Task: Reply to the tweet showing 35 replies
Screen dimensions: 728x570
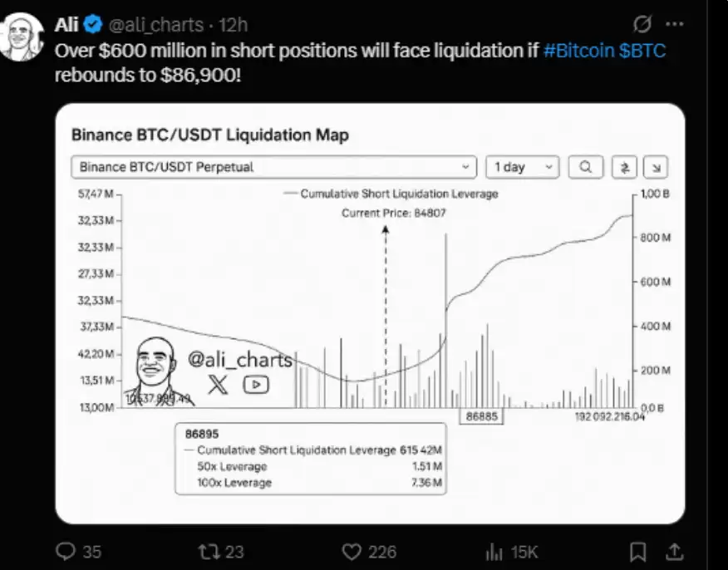Action: [66, 550]
